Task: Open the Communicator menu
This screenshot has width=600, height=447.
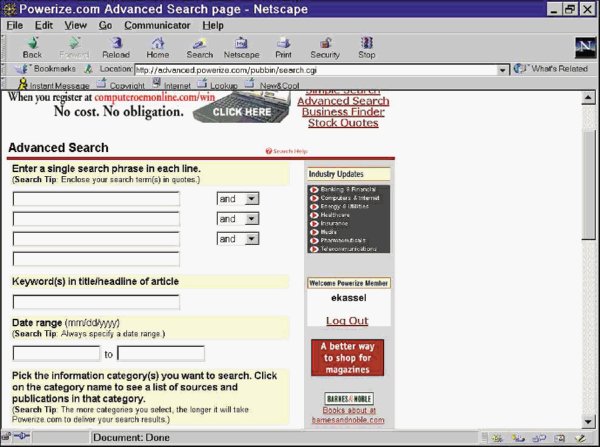Action: (x=157, y=25)
